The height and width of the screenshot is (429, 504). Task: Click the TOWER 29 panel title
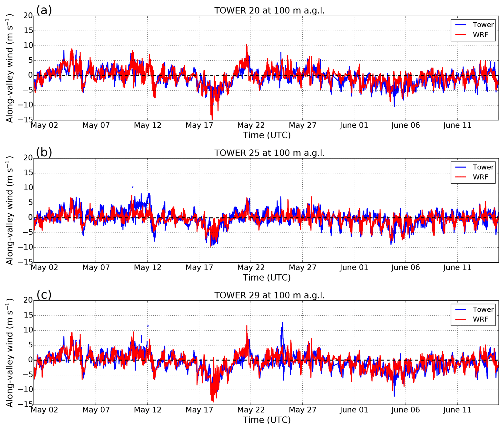point(269,295)
